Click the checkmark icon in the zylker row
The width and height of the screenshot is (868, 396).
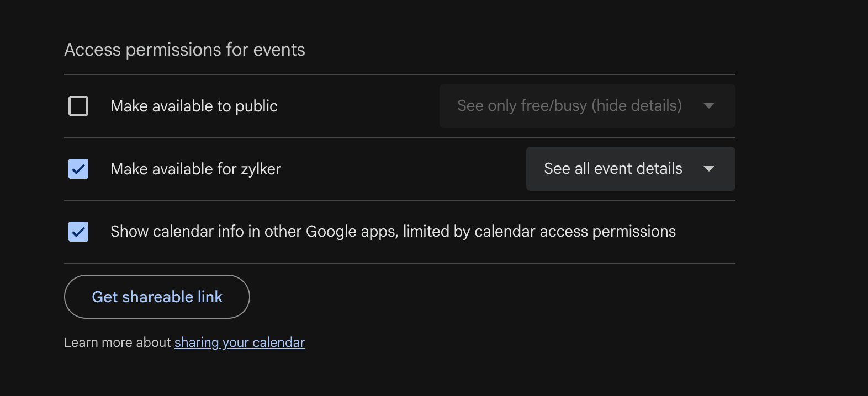click(78, 169)
